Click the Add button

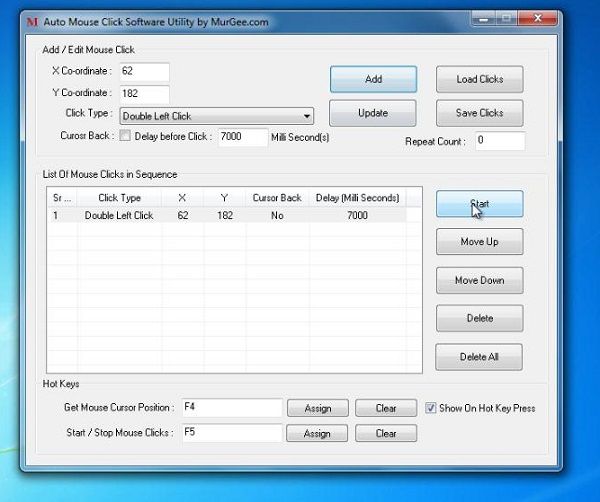click(373, 79)
